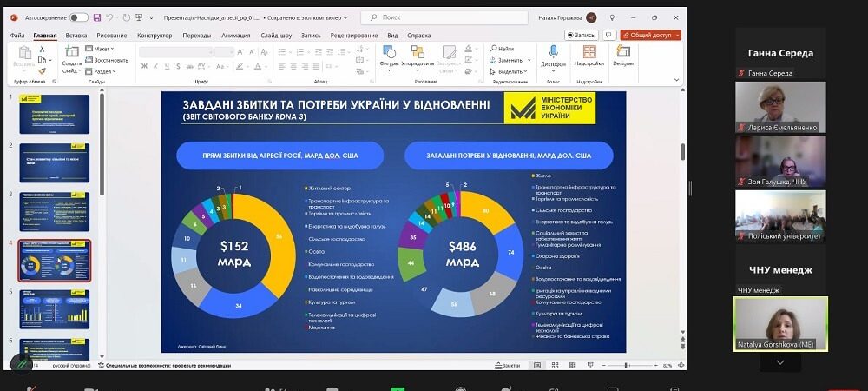This screenshot has width=868, height=391.
Task: Open the Слайд-шоу tab
Action: pyautogui.click(x=276, y=36)
